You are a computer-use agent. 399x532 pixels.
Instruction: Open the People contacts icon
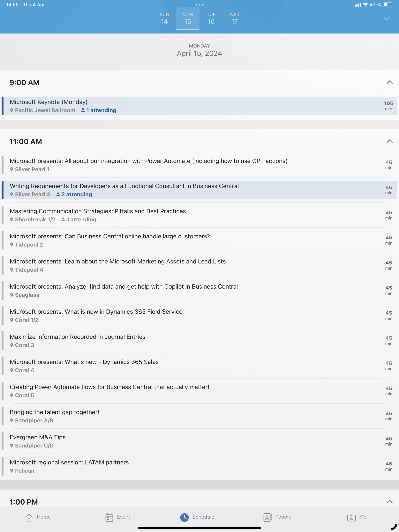click(x=267, y=517)
